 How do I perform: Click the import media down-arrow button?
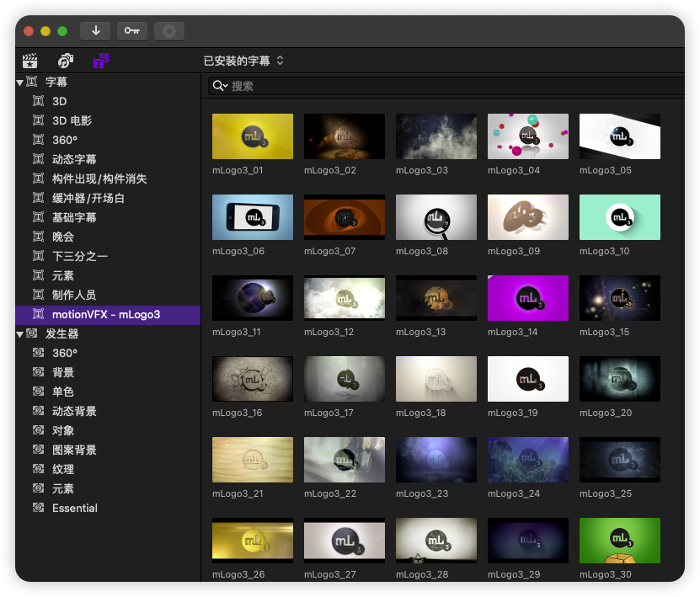(95, 31)
